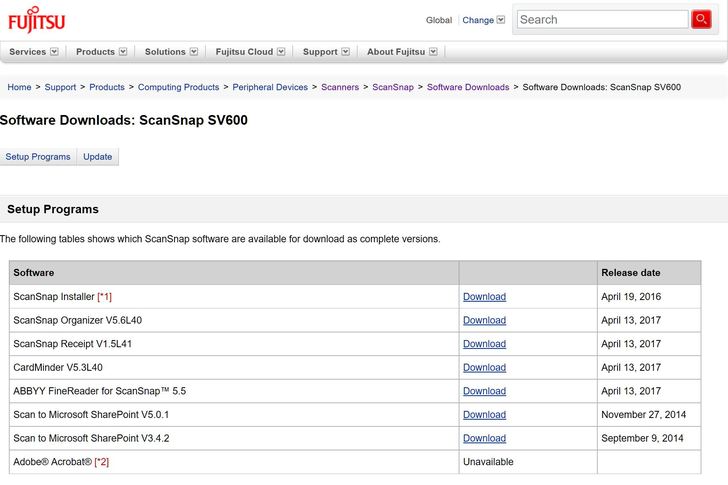Go to Software Downloads breadcrumb
728x485 pixels.
pos(467,87)
